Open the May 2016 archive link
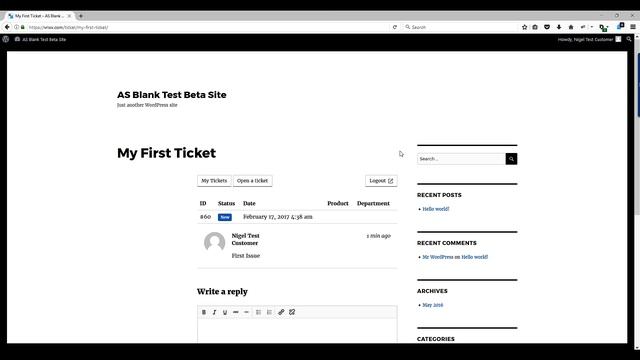Image resolution: width=640 pixels, height=360 pixels. coord(433,305)
